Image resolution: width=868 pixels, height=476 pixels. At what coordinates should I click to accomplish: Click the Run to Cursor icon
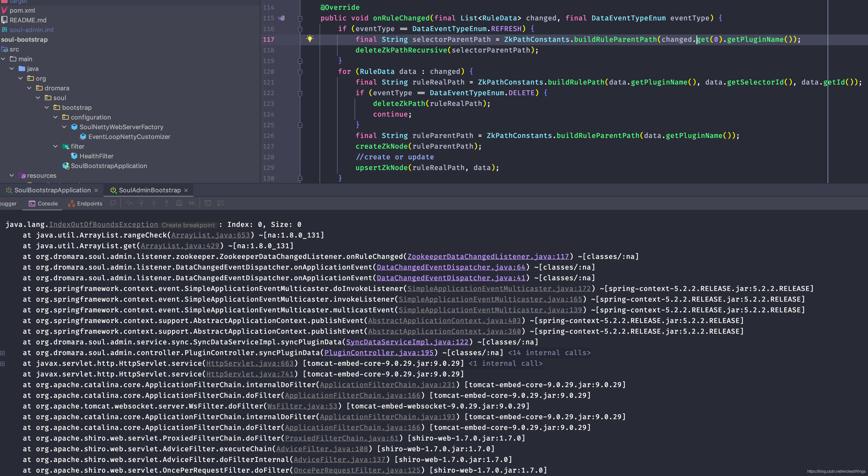(x=192, y=203)
